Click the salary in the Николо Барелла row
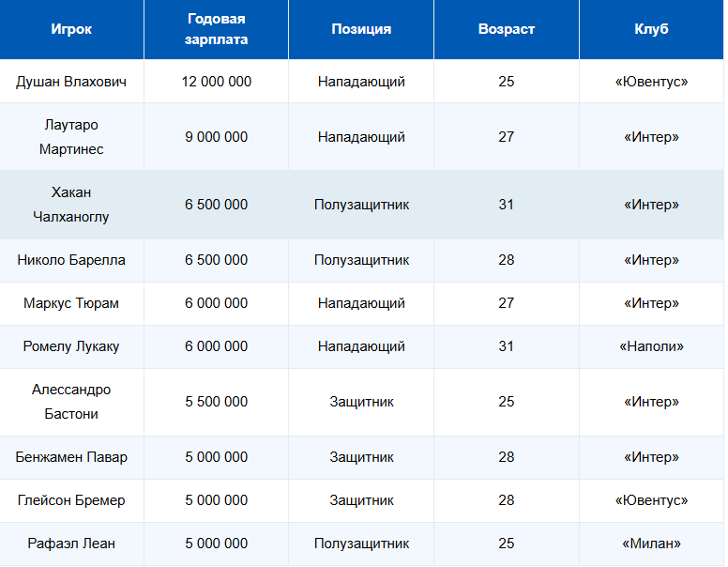Screen dimensions: 728x567 [217, 260]
